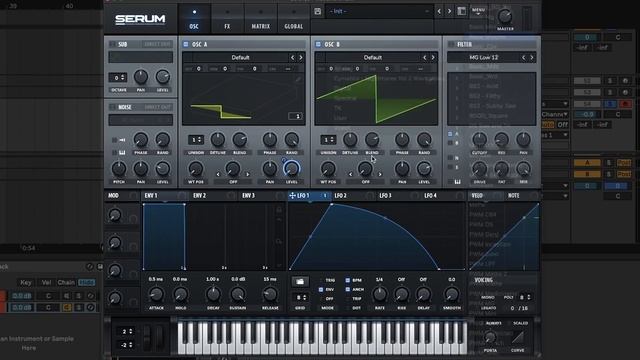Click the Filter Drive knob
640x360 pixels.
point(479,169)
